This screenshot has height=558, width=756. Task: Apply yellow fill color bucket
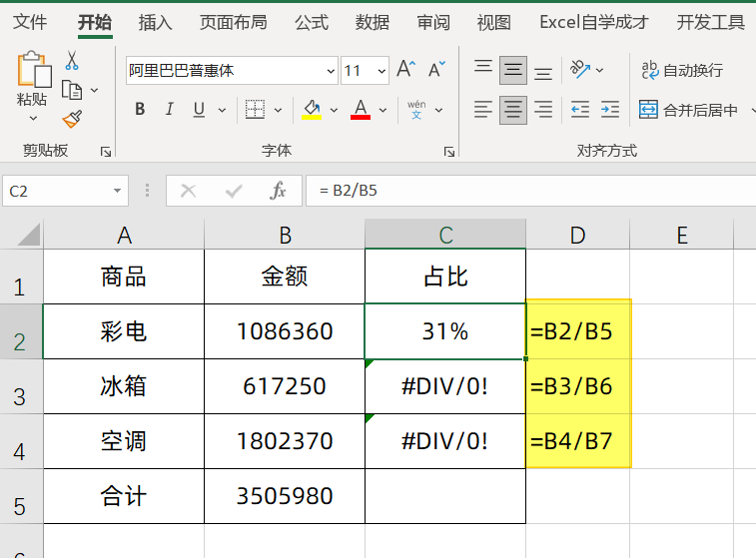(312, 110)
